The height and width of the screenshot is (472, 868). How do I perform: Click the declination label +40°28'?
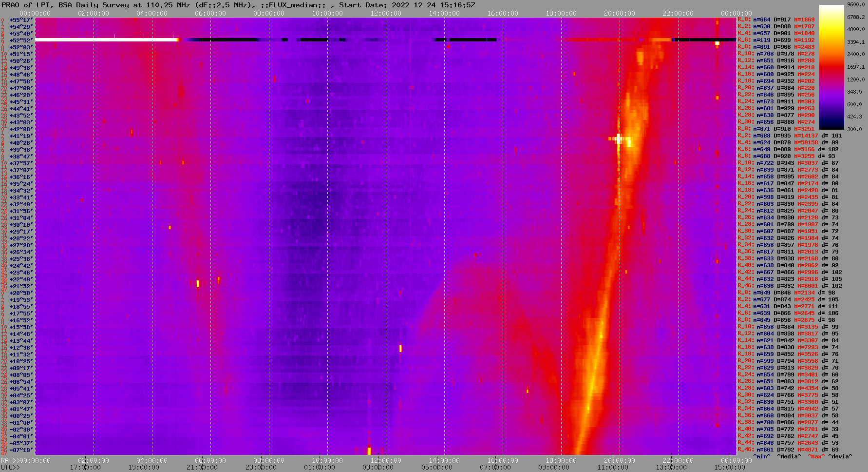tap(21, 143)
